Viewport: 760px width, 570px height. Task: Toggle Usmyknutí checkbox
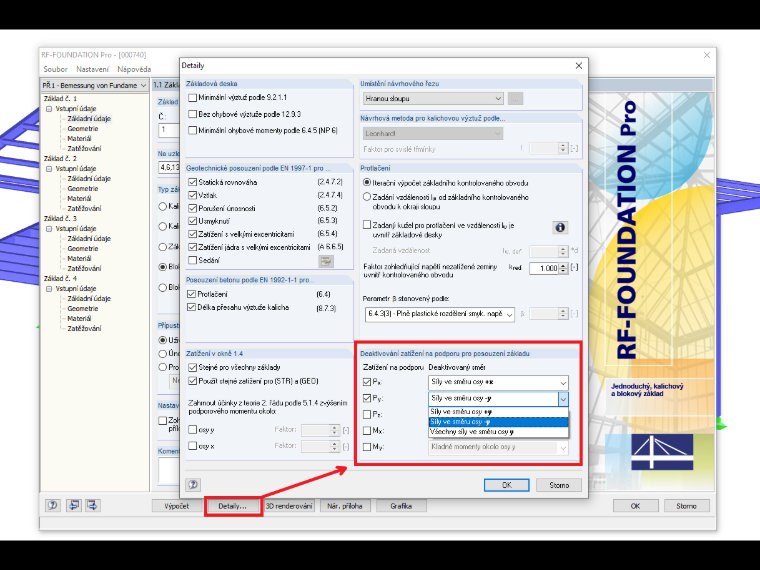(x=192, y=221)
